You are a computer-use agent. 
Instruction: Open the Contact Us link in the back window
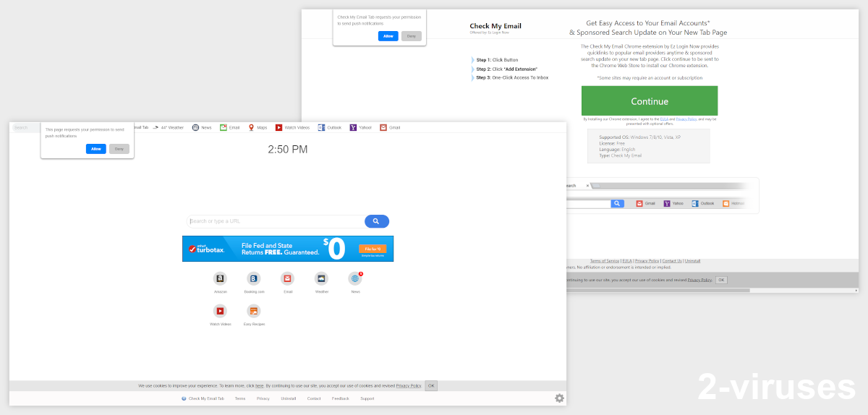pyautogui.click(x=672, y=261)
